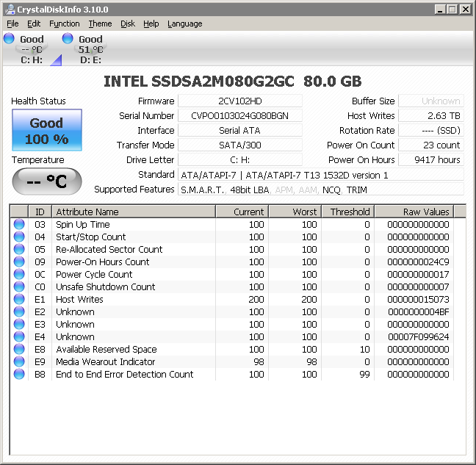Click the Firmware value field
The height and width of the screenshot is (465, 476).
click(x=239, y=101)
